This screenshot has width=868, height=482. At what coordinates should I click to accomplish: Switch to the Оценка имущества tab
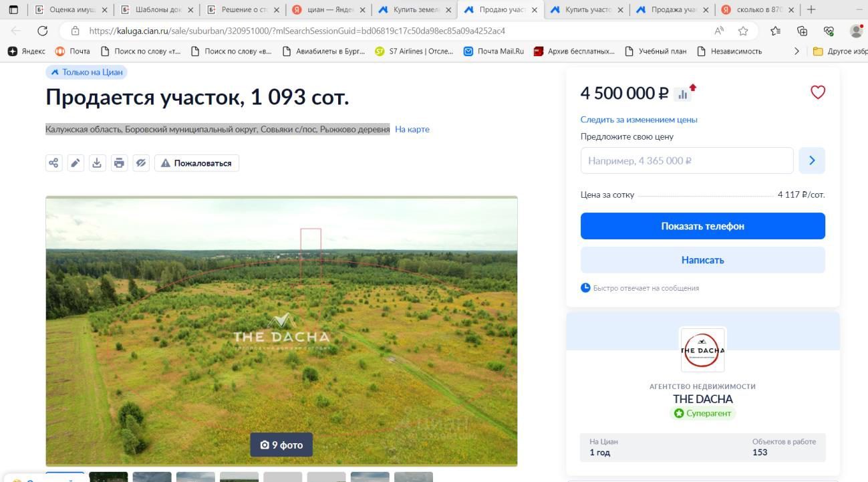(x=71, y=9)
